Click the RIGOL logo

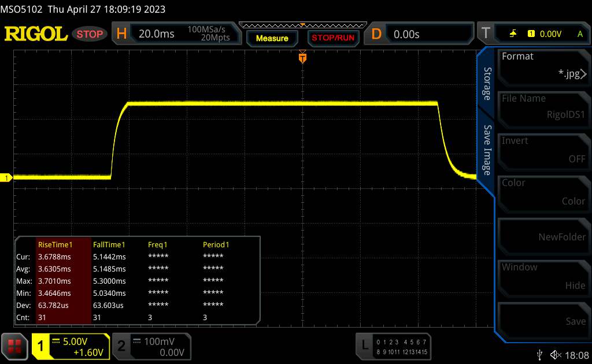click(x=36, y=34)
